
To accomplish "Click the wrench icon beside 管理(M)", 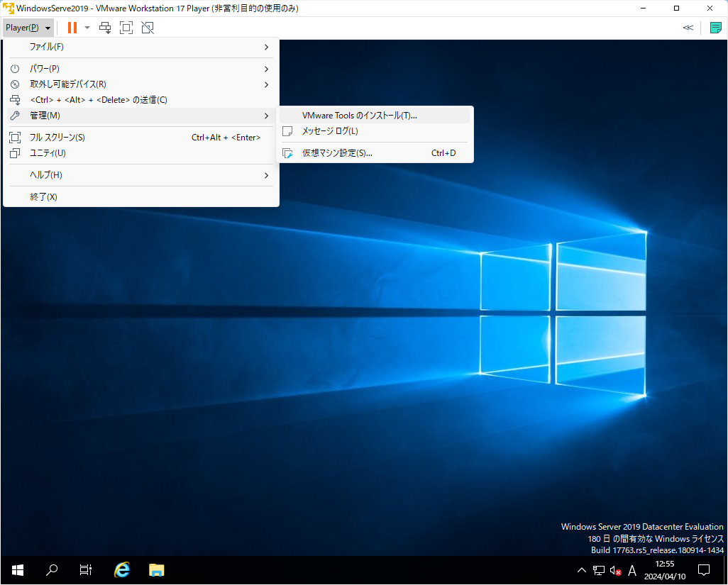I will (x=15, y=116).
